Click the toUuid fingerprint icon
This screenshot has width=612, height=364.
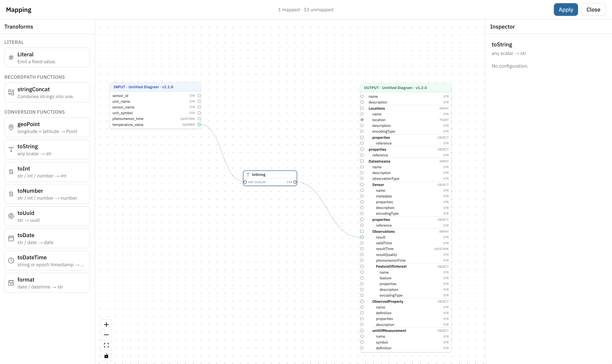point(11,216)
